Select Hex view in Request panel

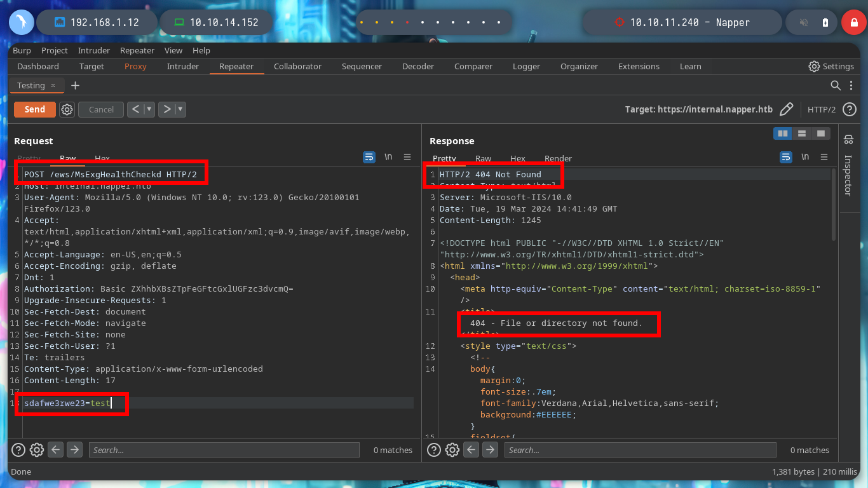coord(102,158)
